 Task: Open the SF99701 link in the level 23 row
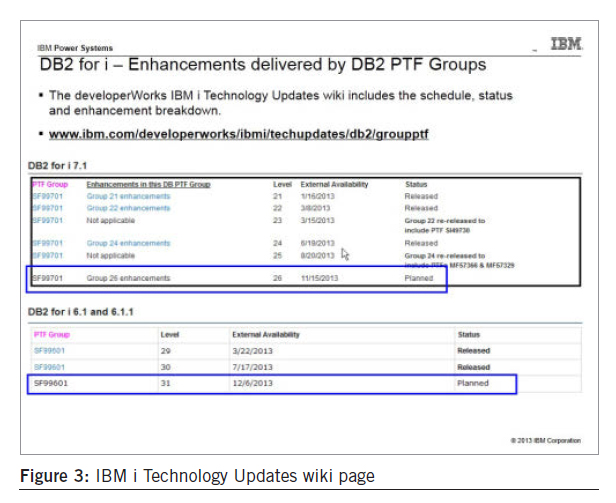point(48,220)
